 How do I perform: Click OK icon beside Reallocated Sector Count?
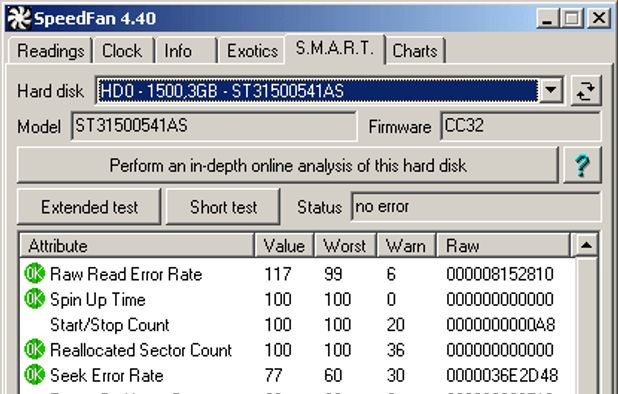point(35,349)
